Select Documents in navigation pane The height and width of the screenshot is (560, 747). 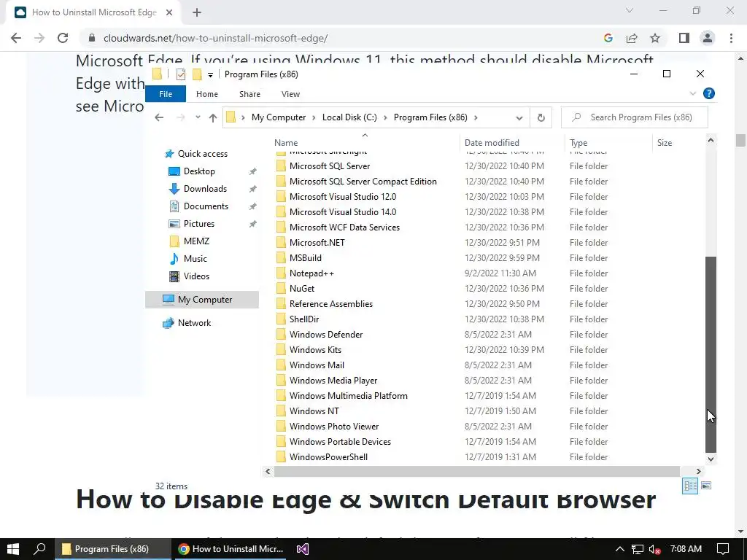pos(206,206)
